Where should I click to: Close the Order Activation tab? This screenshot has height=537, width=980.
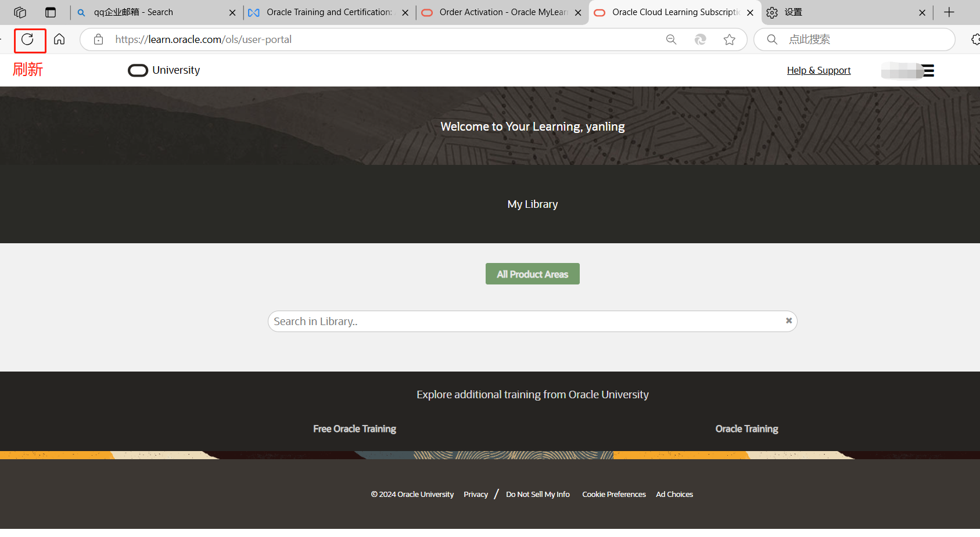tap(578, 12)
